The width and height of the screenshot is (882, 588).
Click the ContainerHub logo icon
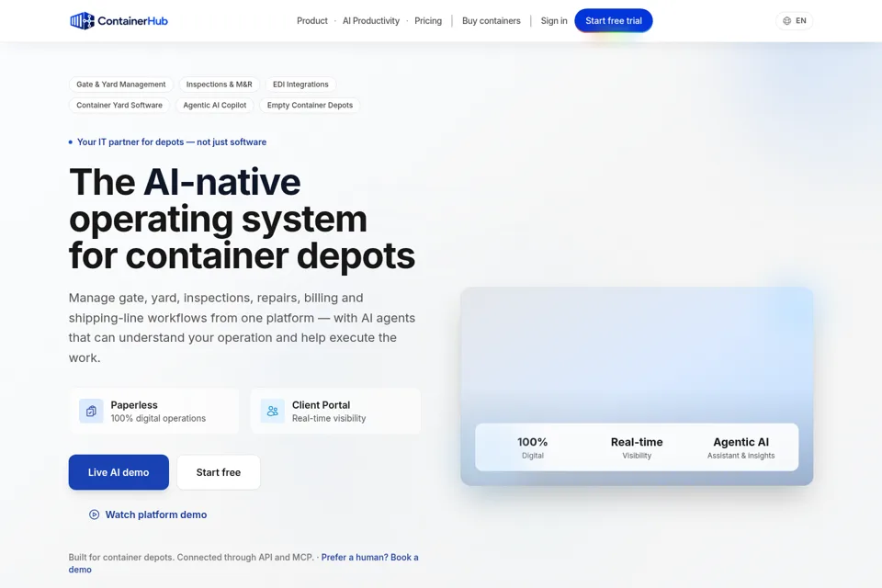tap(82, 21)
